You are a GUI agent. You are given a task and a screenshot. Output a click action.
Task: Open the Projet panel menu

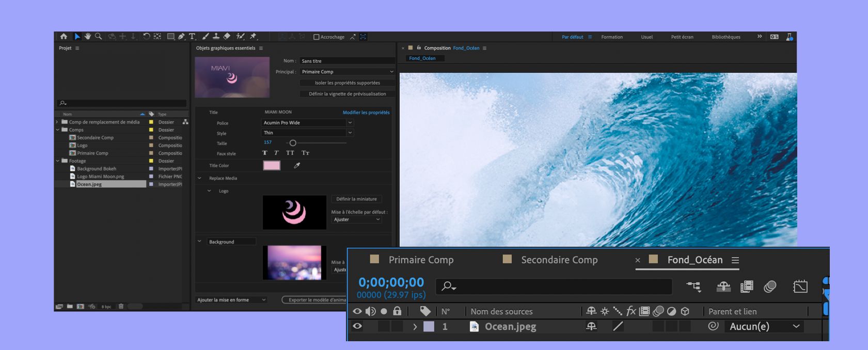pyautogui.click(x=77, y=48)
